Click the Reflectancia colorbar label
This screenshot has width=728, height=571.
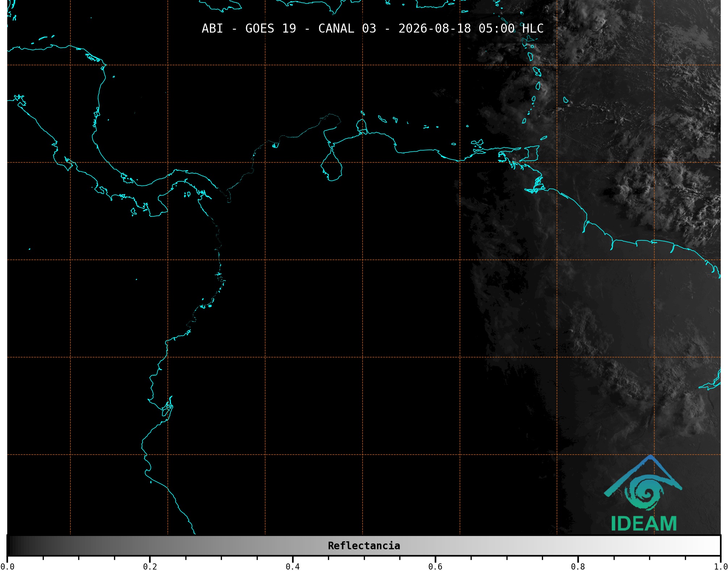tap(364, 546)
